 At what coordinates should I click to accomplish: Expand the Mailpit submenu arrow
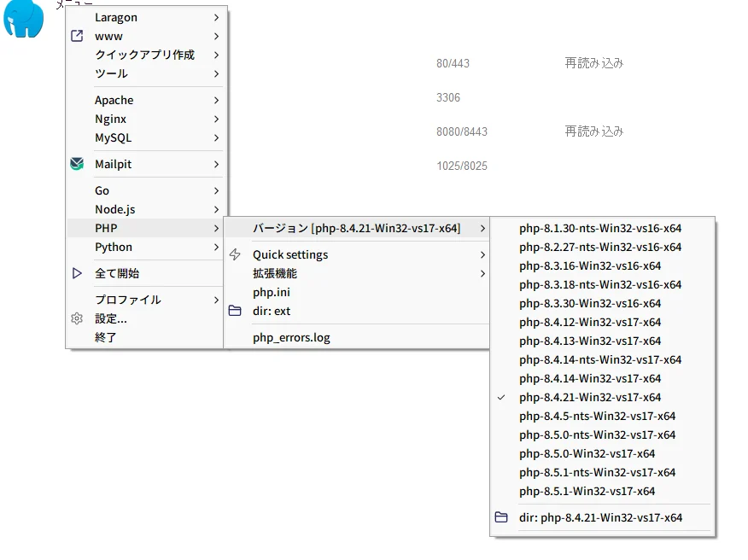[x=217, y=164]
